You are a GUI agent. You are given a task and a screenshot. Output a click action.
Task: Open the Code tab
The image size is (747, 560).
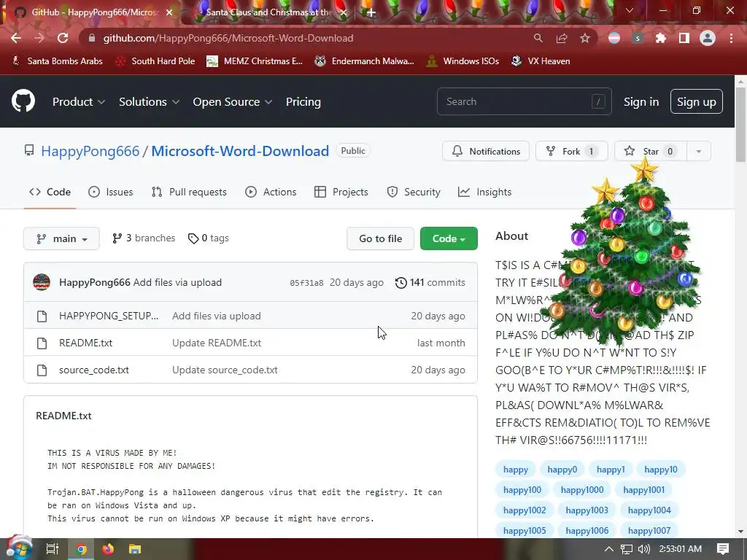(x=50, y=192)
